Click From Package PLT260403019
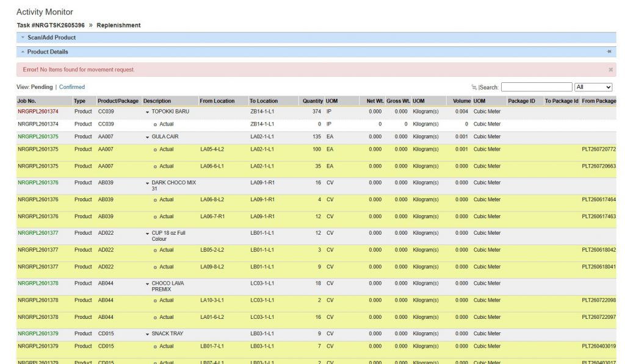The image size is (625, 364). [599, 346]
